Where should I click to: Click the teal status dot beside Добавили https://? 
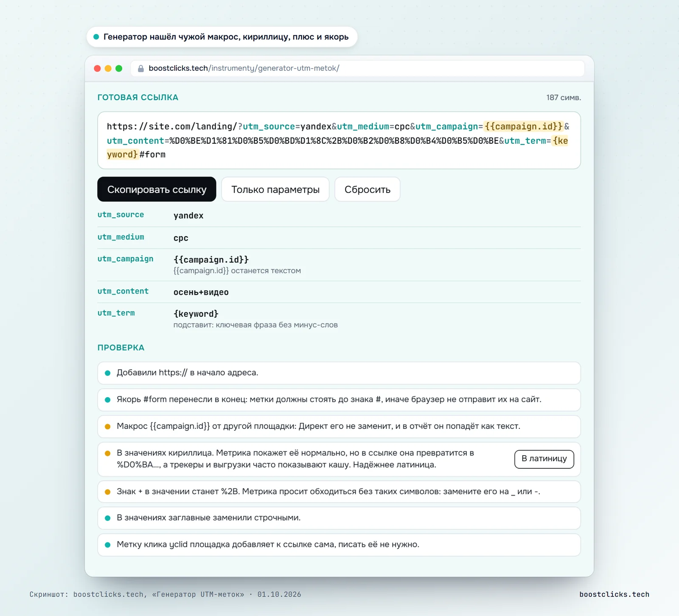(108, 373)
